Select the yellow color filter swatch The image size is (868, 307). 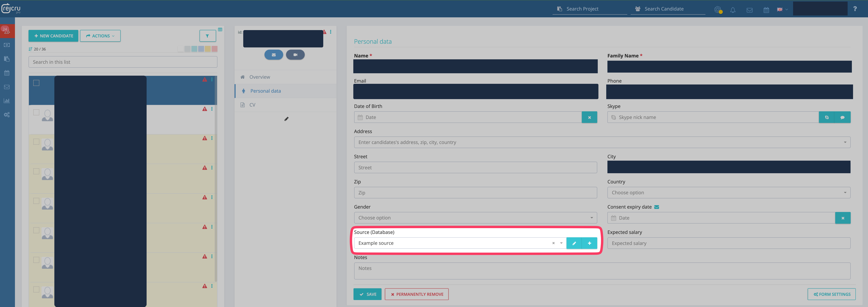208,49
